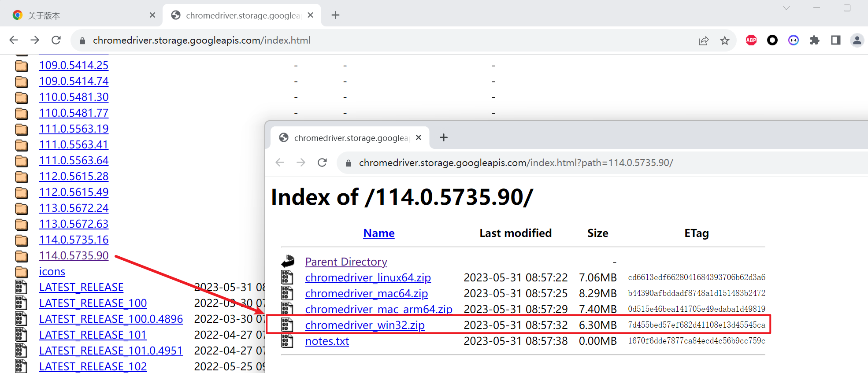Open the Extensions puzzle piece menu
The height and width of the screenshot is (373, 868).
tap(815, 40)
